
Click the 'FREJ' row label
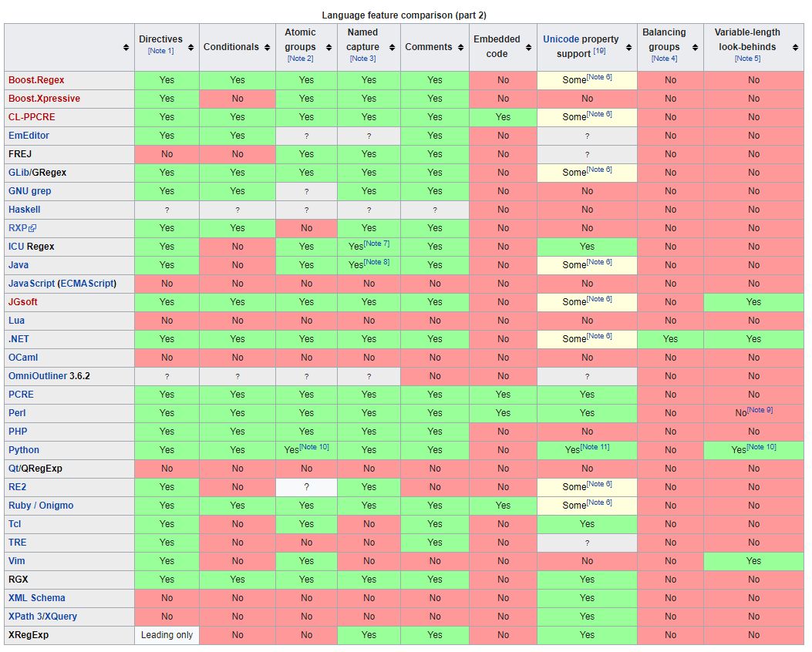click(20, 154)
